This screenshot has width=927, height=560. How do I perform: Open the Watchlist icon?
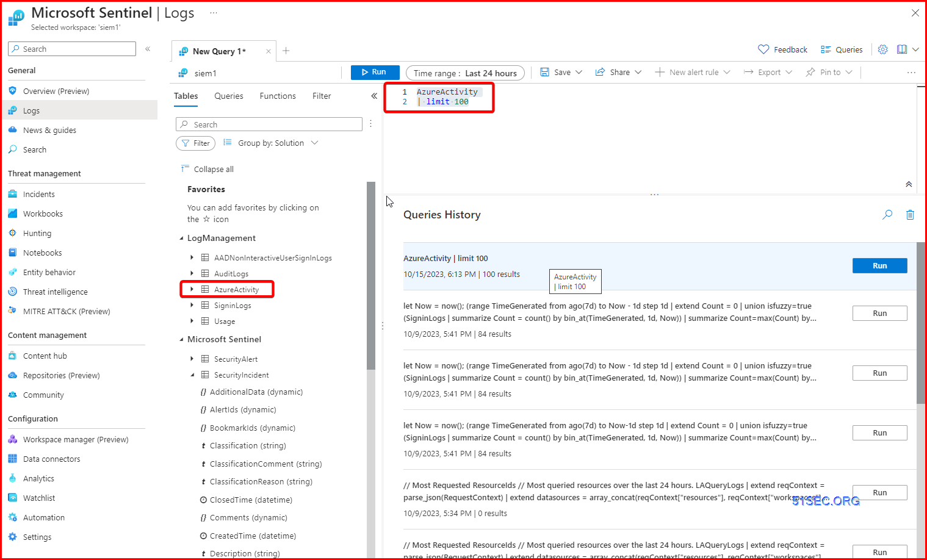point(12,498)
